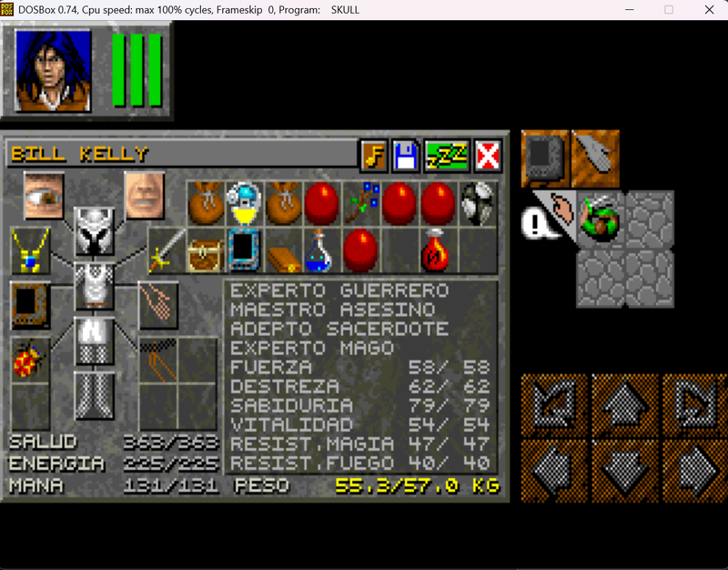Screen dimensions: 728x570
Task: Click the musical note sound icon
Action: [374, 156]
